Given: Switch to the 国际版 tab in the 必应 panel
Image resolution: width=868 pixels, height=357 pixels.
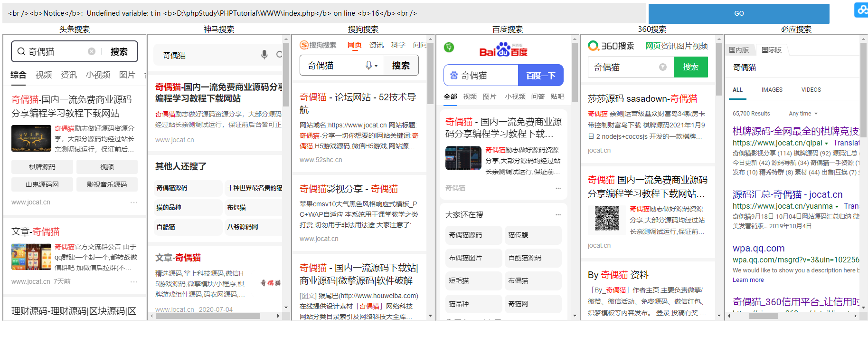Looking at the screenshot, I should click(772, 50).
